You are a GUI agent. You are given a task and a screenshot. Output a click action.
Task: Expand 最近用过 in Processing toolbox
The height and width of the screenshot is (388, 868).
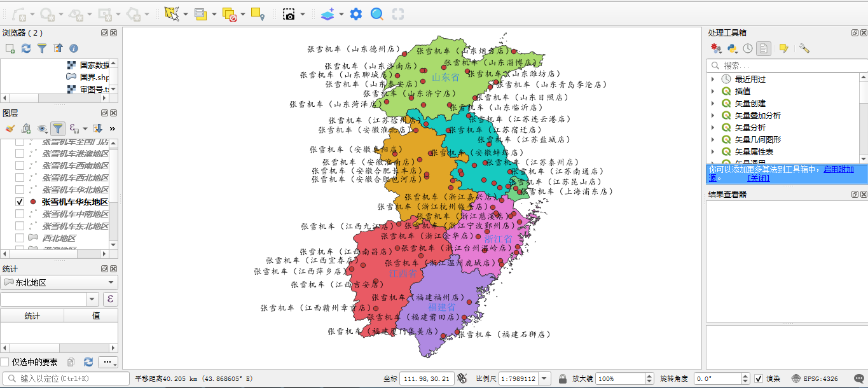coord(713,79)
